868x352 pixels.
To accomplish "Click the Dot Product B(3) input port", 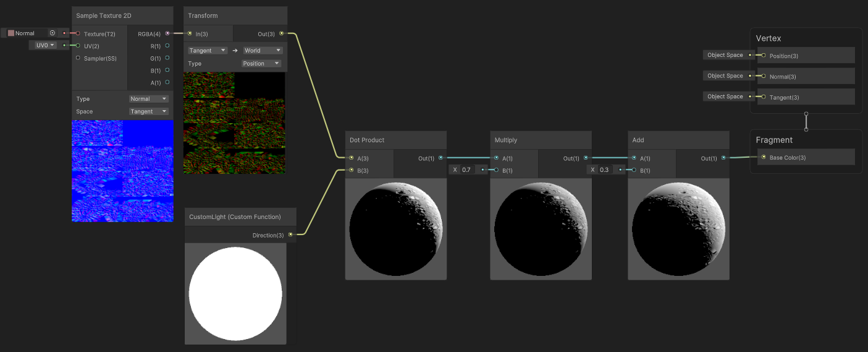I will (352, 170).
